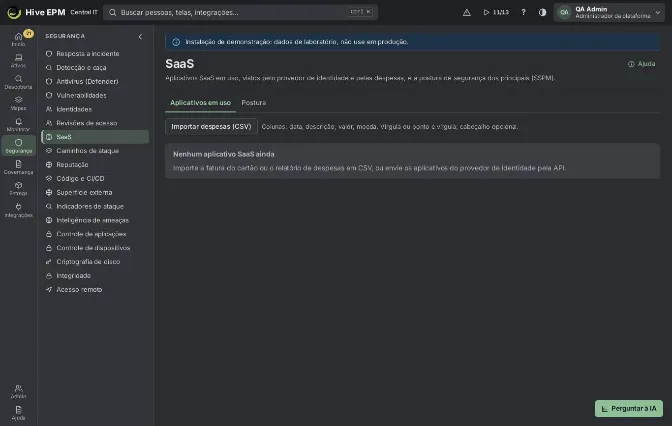Open Antivírus (Defender) in sidebar

[95, 81]
